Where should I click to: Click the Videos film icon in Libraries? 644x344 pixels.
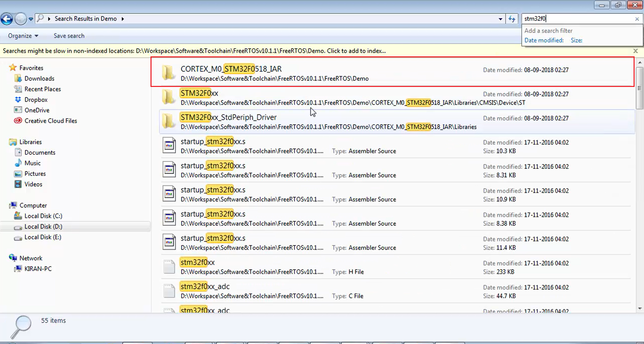(18, 184)
